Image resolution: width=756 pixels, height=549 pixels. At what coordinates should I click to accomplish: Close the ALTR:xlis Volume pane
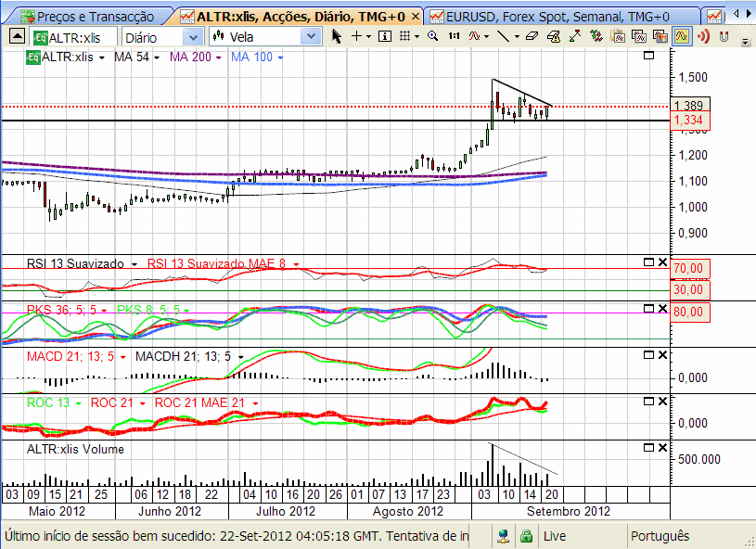[x=662, y=447]
